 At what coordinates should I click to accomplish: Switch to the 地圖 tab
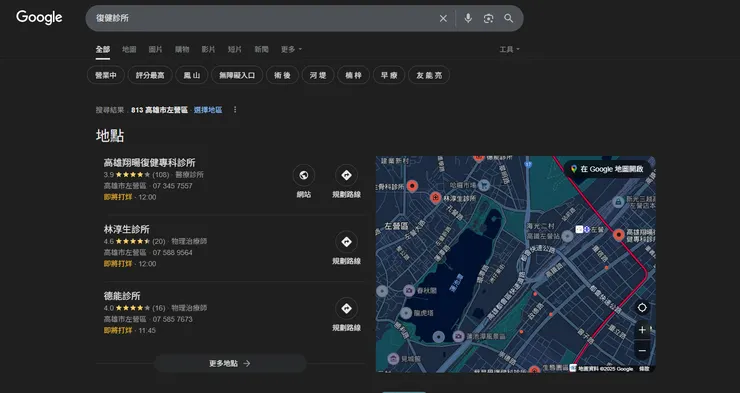pyautogui.click(x=129, y=49)
